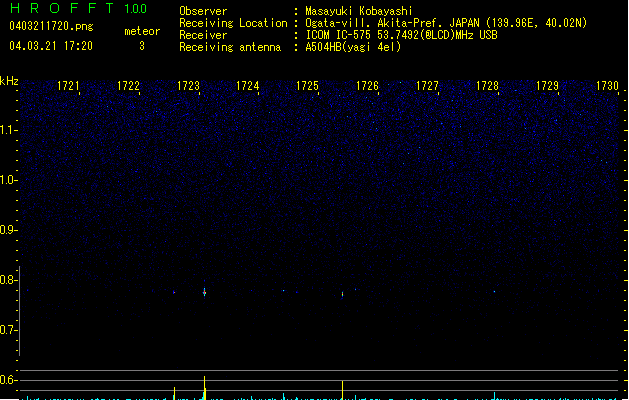The image size is (629, 400).
Task: Click the 0.8 kHz frequency label
Action: pyautogui.click(x=7, y=280)
